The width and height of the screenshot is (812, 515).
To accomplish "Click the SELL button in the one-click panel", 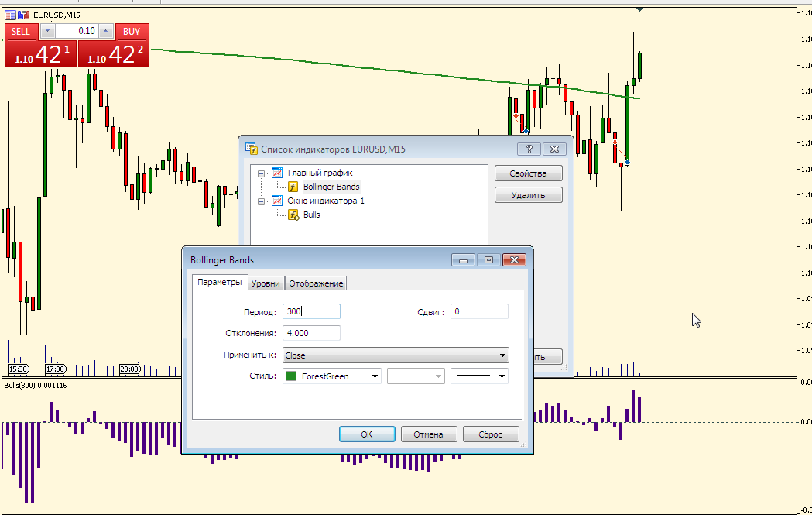I will [x=21, y=32].
